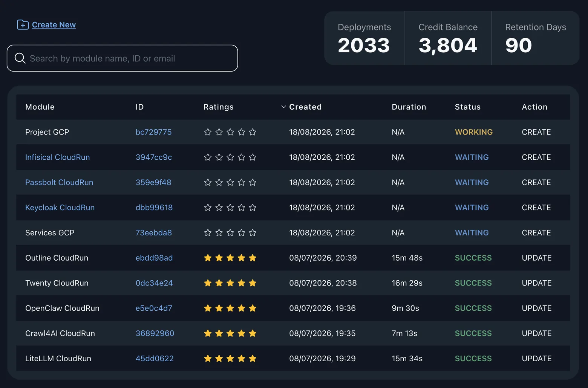The image size is (588, 388).
Task: Click CREATE action for Project GCP
Action: (536, 132)
